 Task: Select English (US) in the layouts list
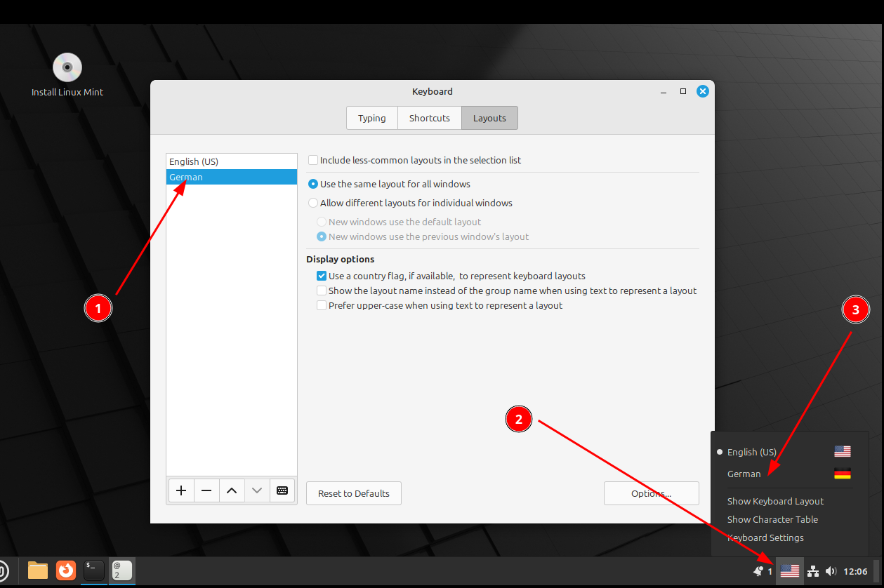pos(232,161)
